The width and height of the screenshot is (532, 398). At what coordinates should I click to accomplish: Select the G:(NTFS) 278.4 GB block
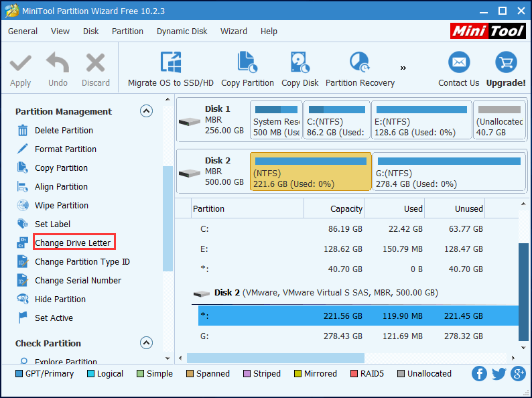[x=449, y=172]
